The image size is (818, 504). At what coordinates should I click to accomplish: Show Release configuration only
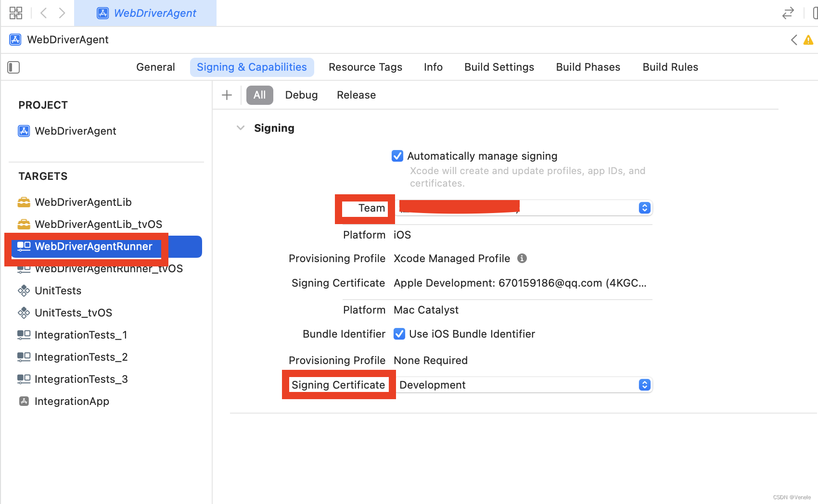[356, 95]
